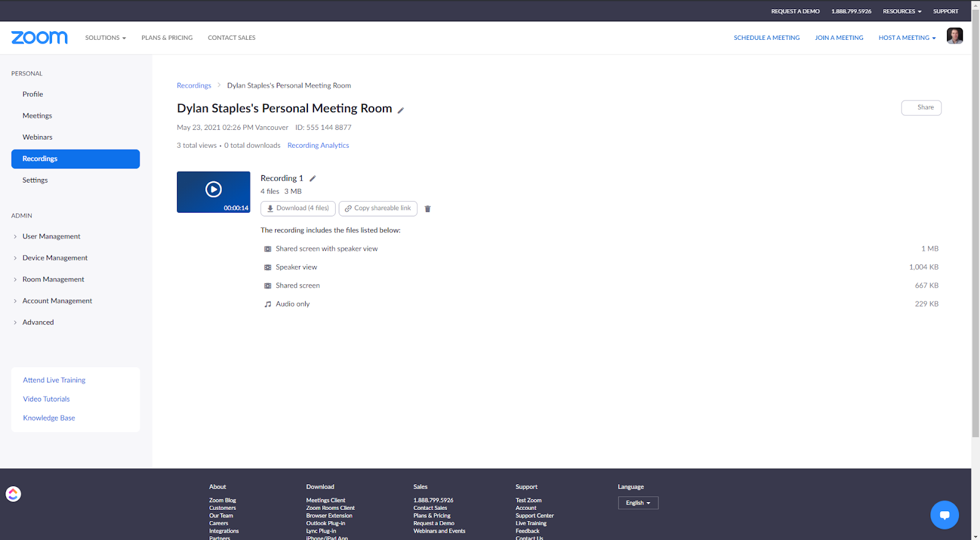980x540 pixels.
Task: Edit the meeting room title pencil icon
Action: 401,110
